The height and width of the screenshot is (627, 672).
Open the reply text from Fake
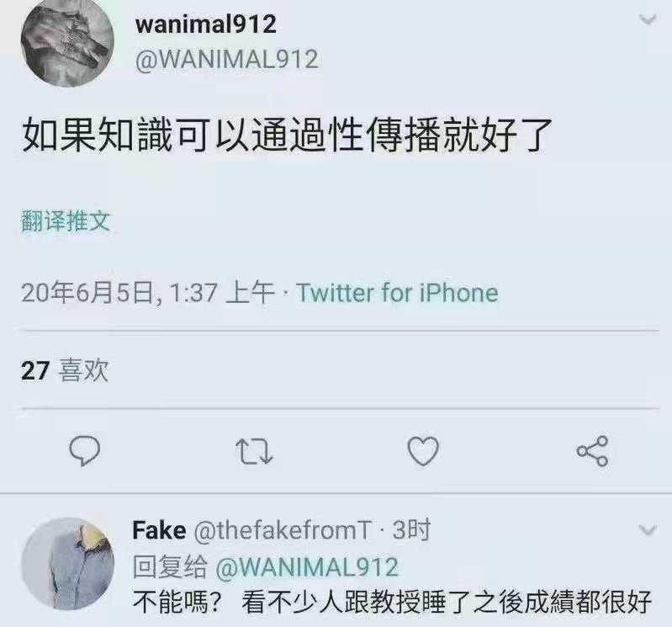click(x=392, y=602)
